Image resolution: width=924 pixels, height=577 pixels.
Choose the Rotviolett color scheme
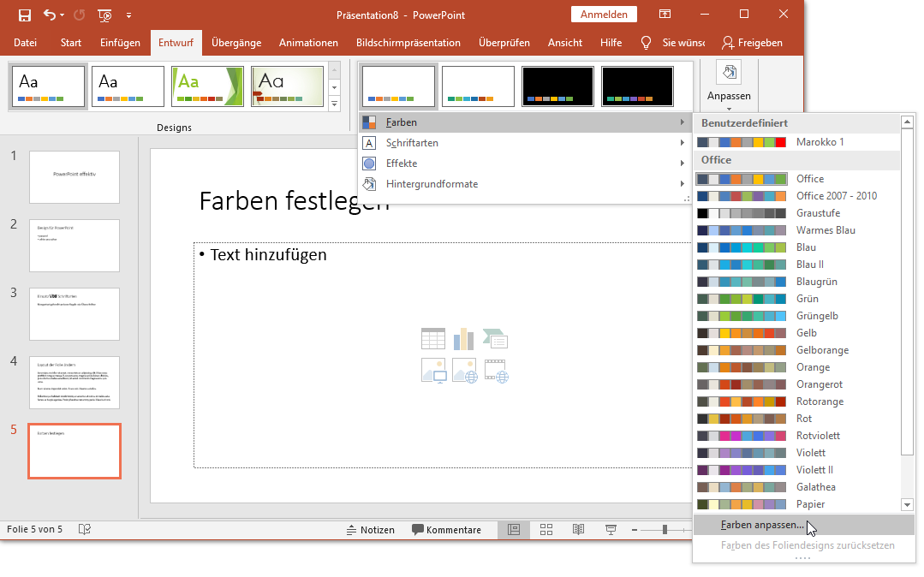(797, 435)
